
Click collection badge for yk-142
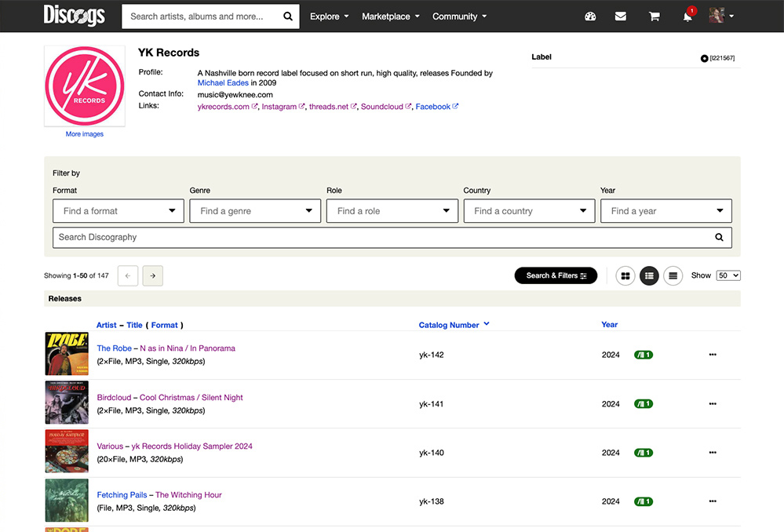(644, 355)
